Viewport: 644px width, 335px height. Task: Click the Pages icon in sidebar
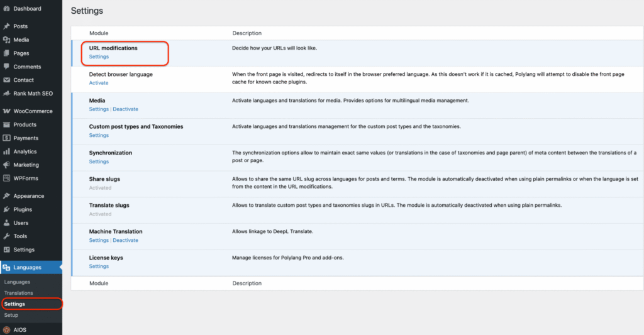pyautogui.click(x=6, y=53)
